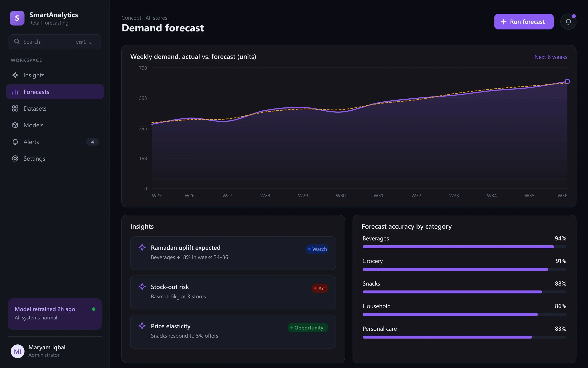Screen dimensions: 588x368
Task: Click the Insights sparkle icon in sidebar
Action: pyautogui.click(x=15, y=75)
